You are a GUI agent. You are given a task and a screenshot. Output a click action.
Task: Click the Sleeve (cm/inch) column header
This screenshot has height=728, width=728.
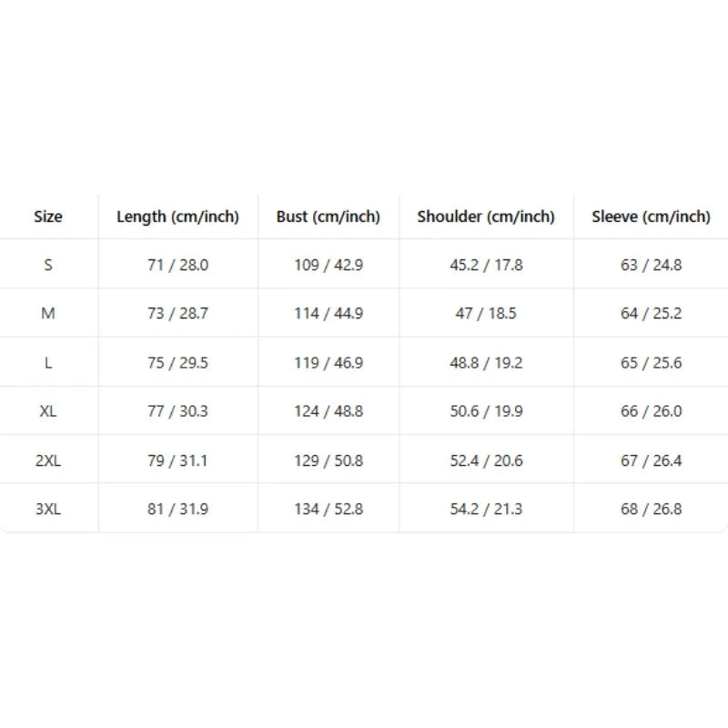tap(651, 217)
